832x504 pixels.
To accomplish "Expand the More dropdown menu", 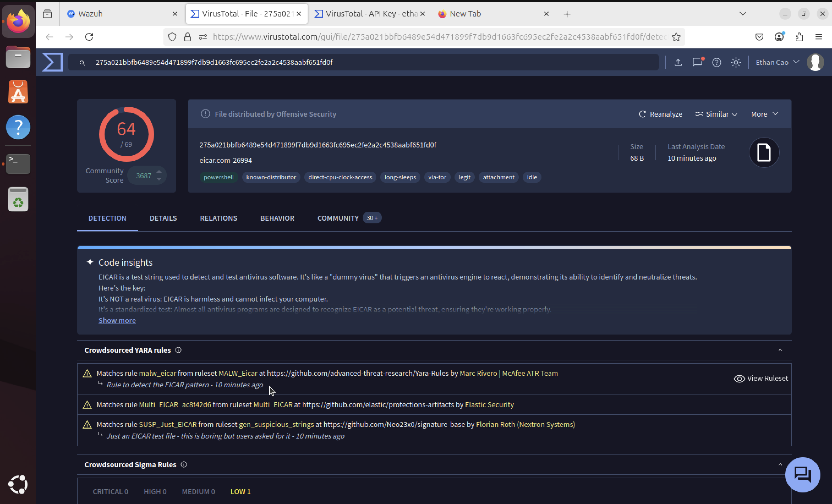I will click(x=765, y=114).
